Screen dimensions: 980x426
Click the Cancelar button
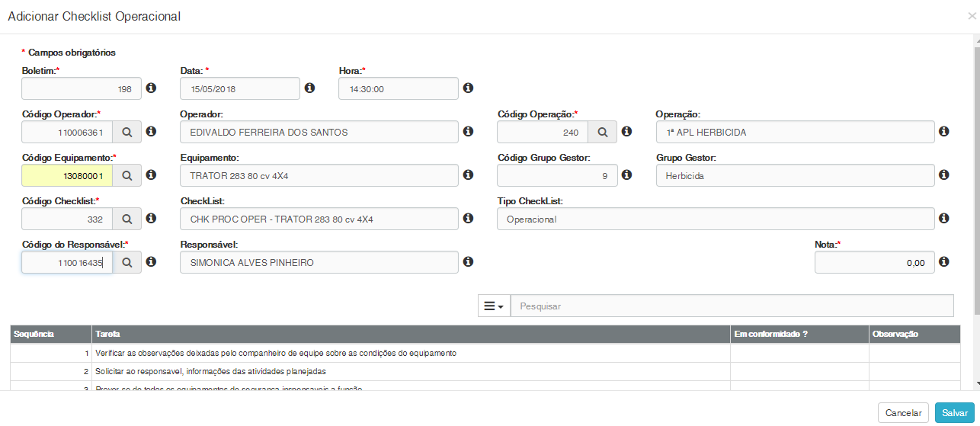tap(903, 412)
